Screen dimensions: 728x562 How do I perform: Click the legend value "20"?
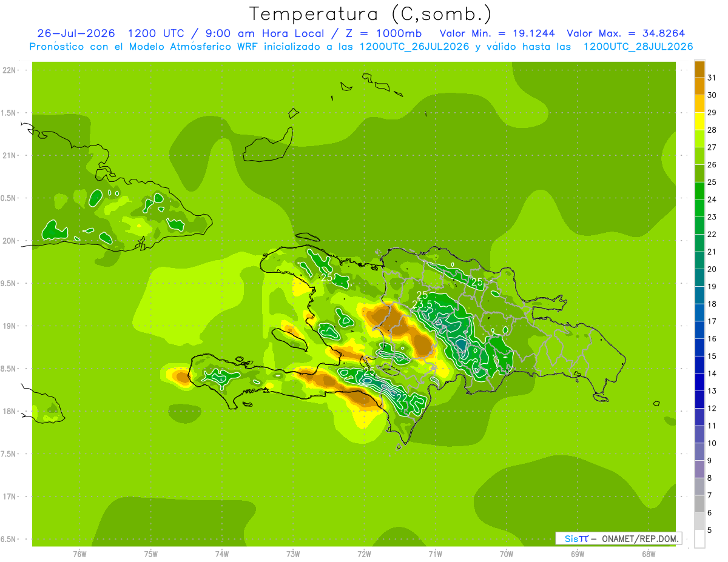712,269
